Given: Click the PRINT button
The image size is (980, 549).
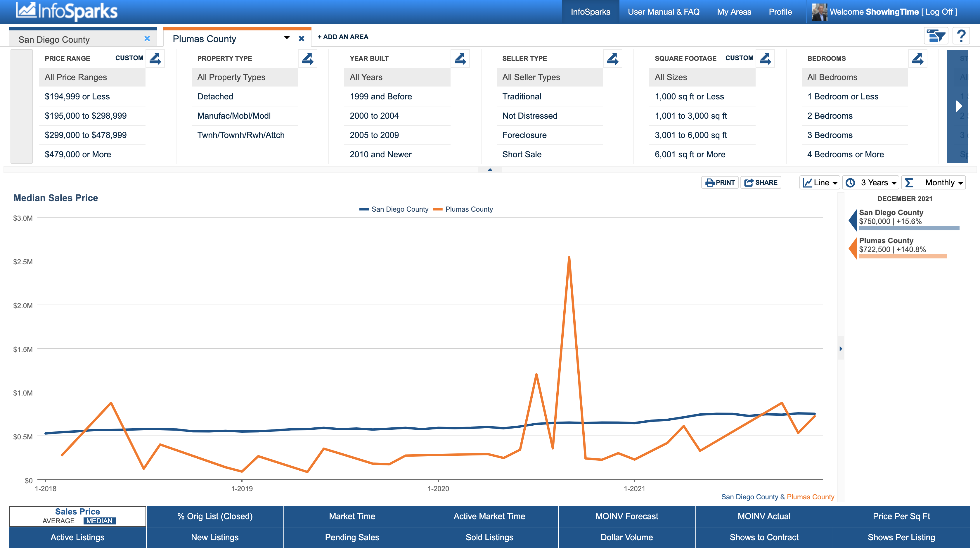Looking at the screenshot, I should (720, 183).
